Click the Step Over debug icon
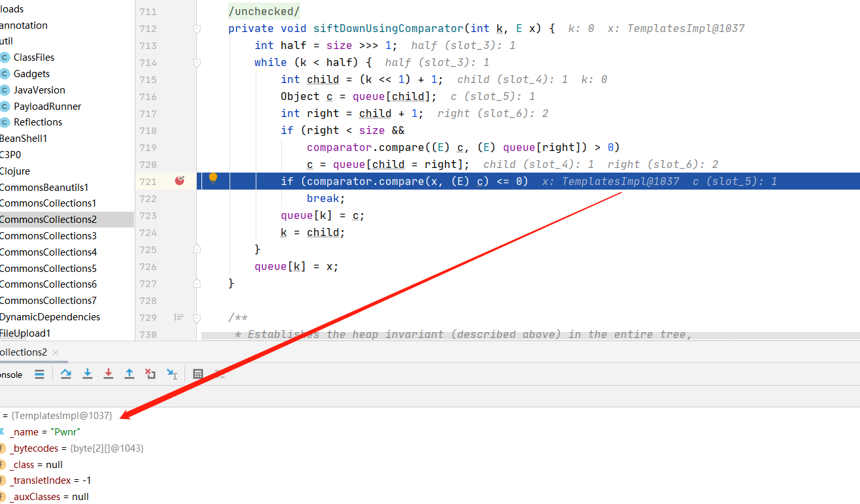This screenshot has height=504, width=860. [x=66, y=374]
